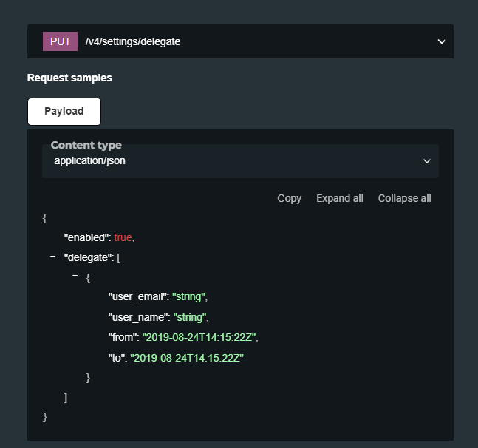The height and width of the screenshot is (448, 478).
Task: Click the "to" timestamp value
Action: tap(187, 358)
